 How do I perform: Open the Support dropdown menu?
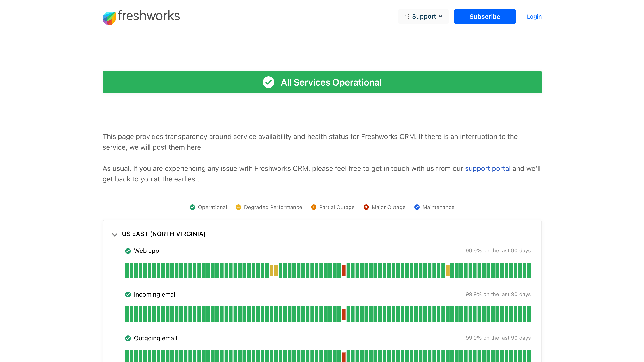click(x=423, y=17)
